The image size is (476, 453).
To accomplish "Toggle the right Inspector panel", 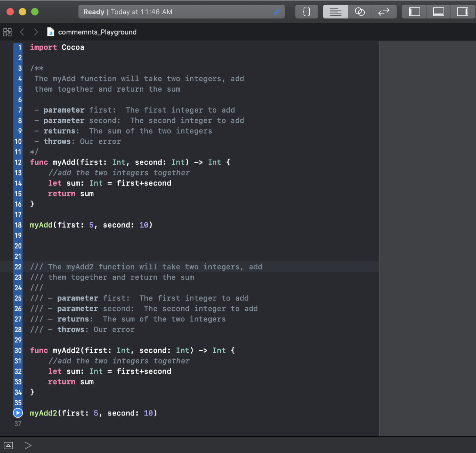I will pyautogui.click(x=462, y=12).
